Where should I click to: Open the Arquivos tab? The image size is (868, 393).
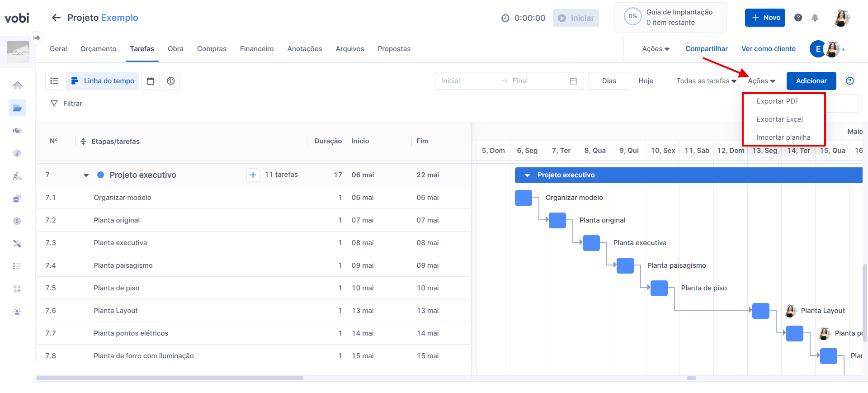tap(350, 49)
